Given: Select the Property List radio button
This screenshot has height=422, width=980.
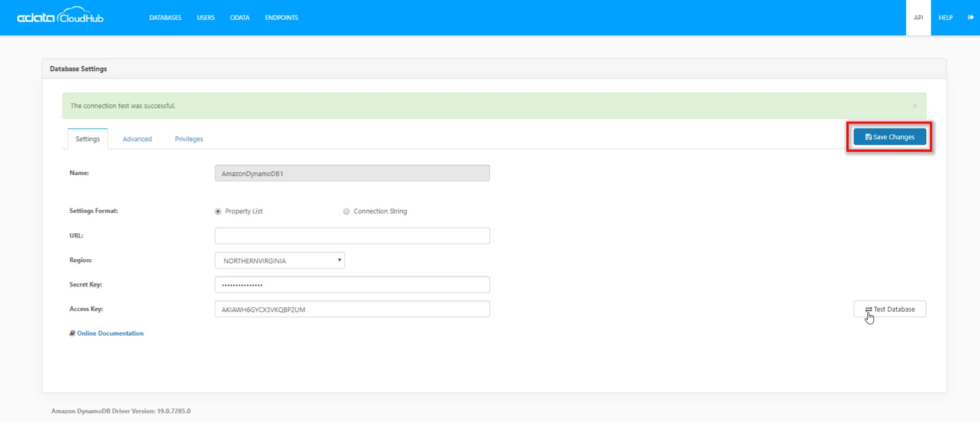Looking at the screenshot, I should (x=218, y=212).
